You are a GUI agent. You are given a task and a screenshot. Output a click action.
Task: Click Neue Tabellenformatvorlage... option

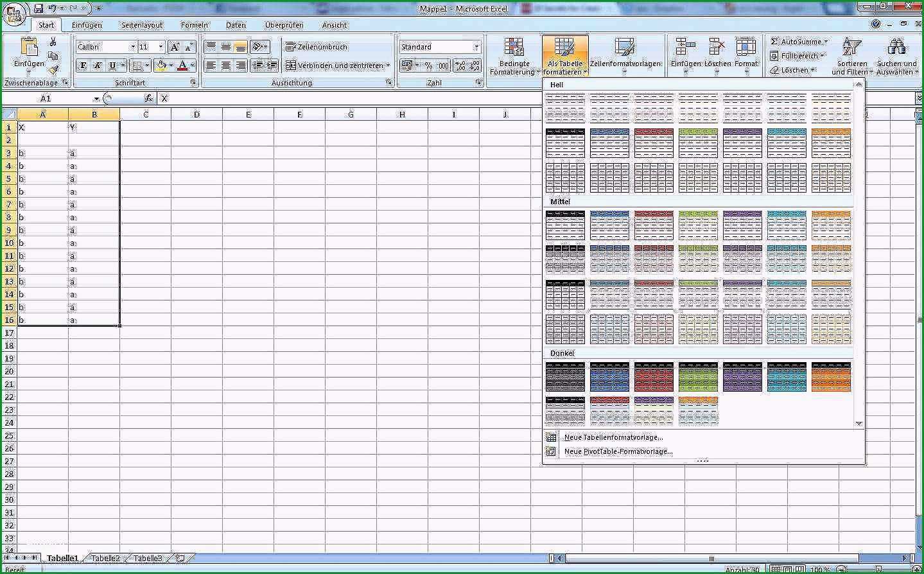click(x=613, y=437)
